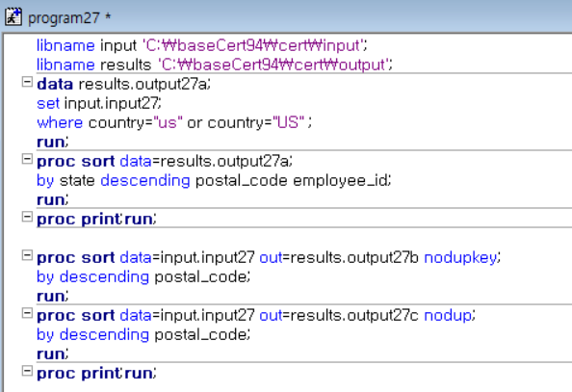Click the program27 editor window icon
This screenshot has height=392, width=572.
(13, 17)
